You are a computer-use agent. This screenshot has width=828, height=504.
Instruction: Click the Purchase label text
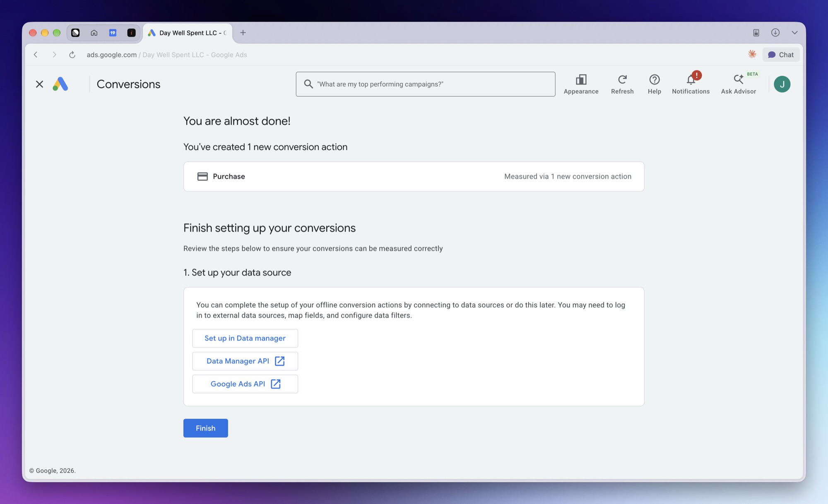click(x=229, y=176)
